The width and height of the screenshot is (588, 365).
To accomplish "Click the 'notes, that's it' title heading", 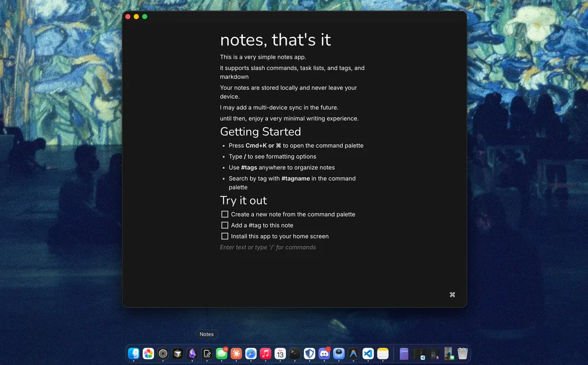I will tap(276, 40).
